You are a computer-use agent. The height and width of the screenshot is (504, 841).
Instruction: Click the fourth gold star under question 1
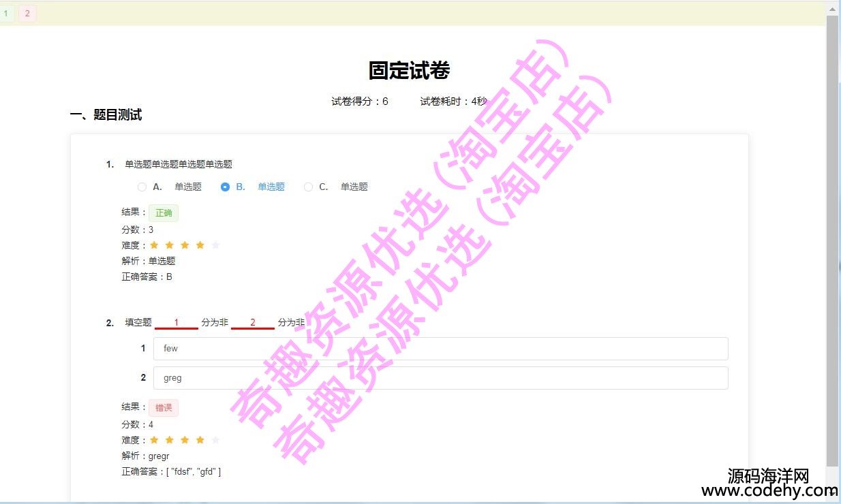coord(200,245)
